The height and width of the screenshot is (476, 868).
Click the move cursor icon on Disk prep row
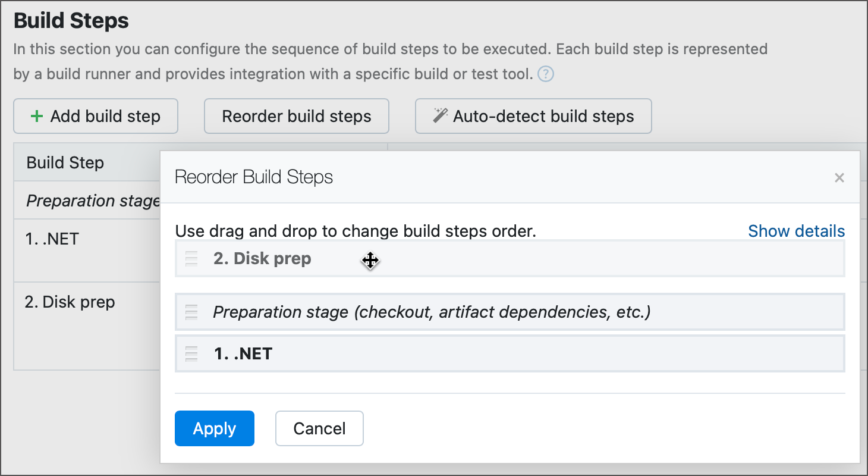(x=370, y=261)
